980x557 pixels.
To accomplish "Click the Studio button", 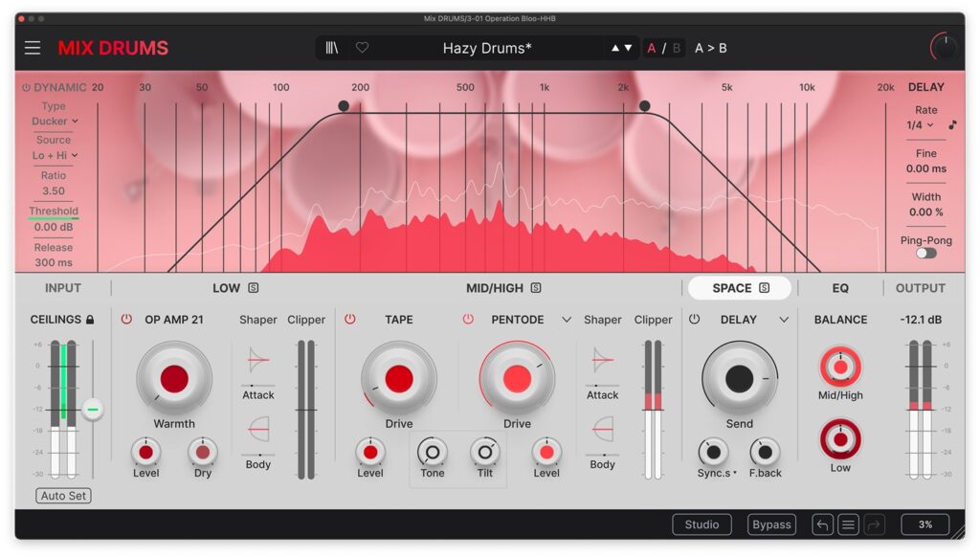I will (702, 524).
